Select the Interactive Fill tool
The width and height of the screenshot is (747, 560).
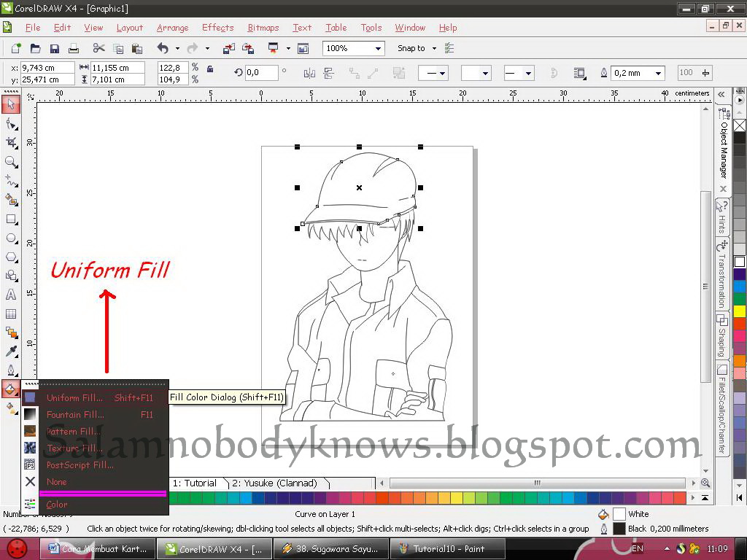coord(11,408)
